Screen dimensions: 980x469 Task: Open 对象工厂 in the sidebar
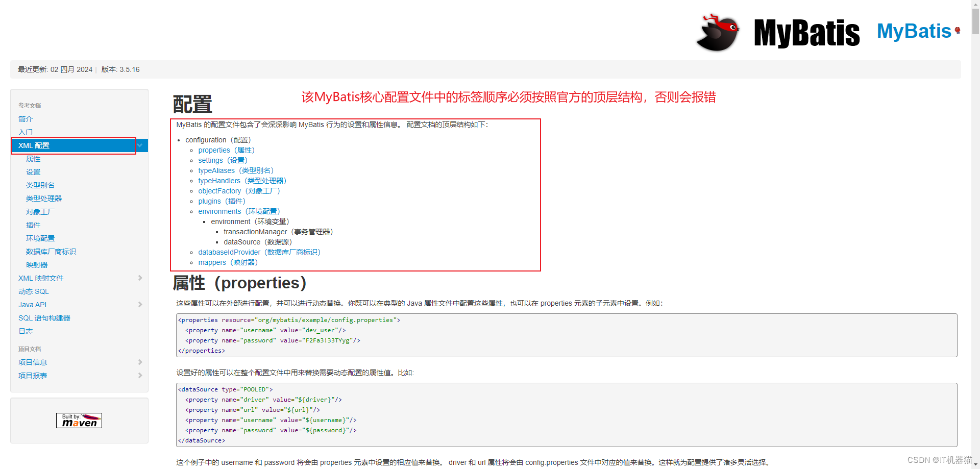[x=40, y=212]
